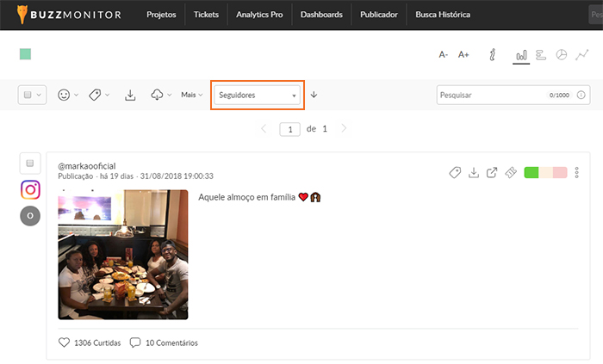Open the post's three-dot options menu
Viewport: 603px width, 364px height.
coord(577,173)
